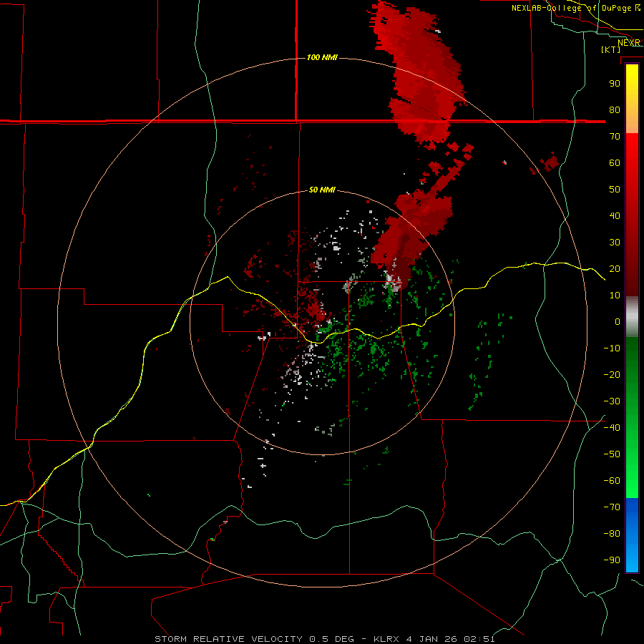Image resolution: width=644 pixels, height=644 pixels.
Task: Click the gray zero-velocity segment of color bar
Action: pos(632,317)
